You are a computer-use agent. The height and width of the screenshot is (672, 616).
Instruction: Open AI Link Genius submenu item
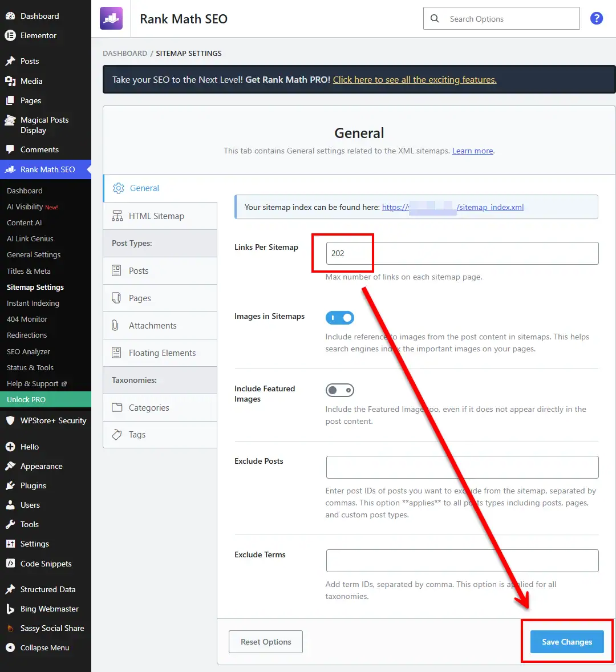click(x=30, y=238)
